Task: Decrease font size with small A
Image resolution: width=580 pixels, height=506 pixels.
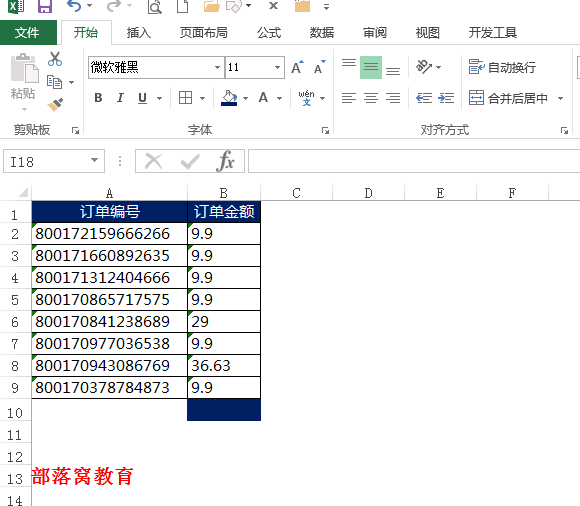Action: click(320, 67)
